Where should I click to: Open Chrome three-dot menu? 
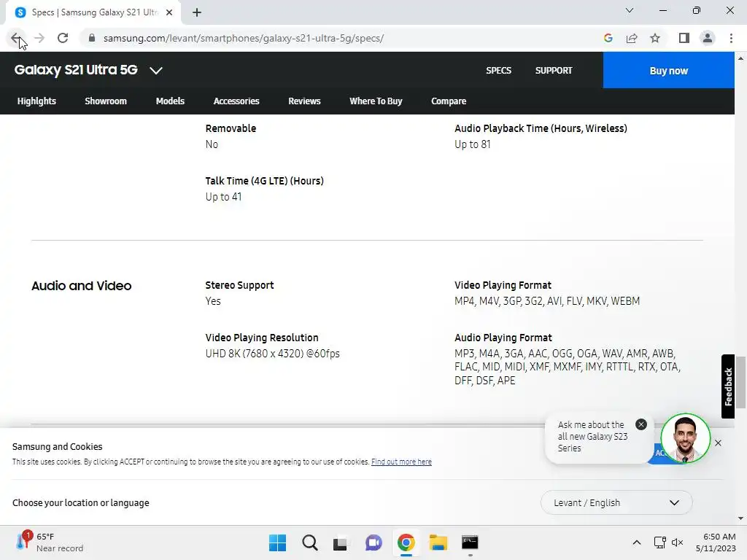coord(731,38)
